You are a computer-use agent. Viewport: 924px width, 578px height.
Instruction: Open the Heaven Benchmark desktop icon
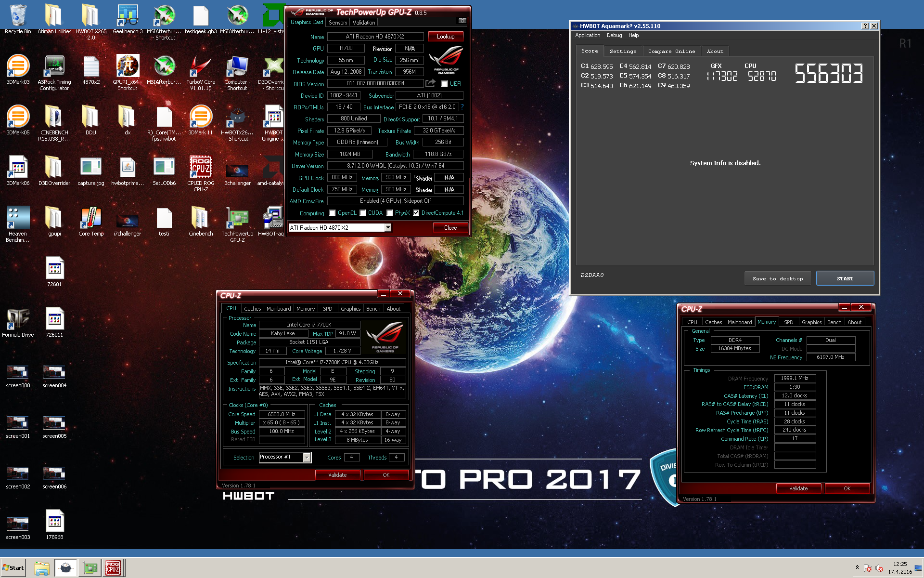(x=18, y=224)
